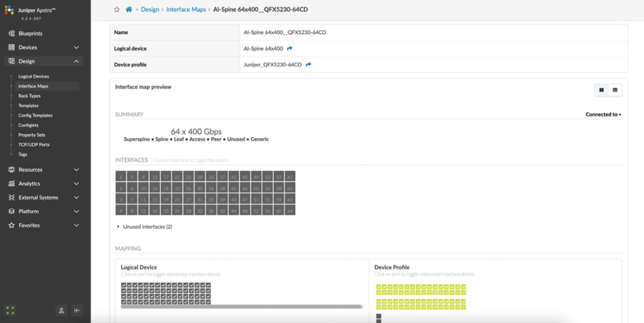644x323 pixels.
Task: Click the user profile icon in sidebar
Action: tap(61, 310)
